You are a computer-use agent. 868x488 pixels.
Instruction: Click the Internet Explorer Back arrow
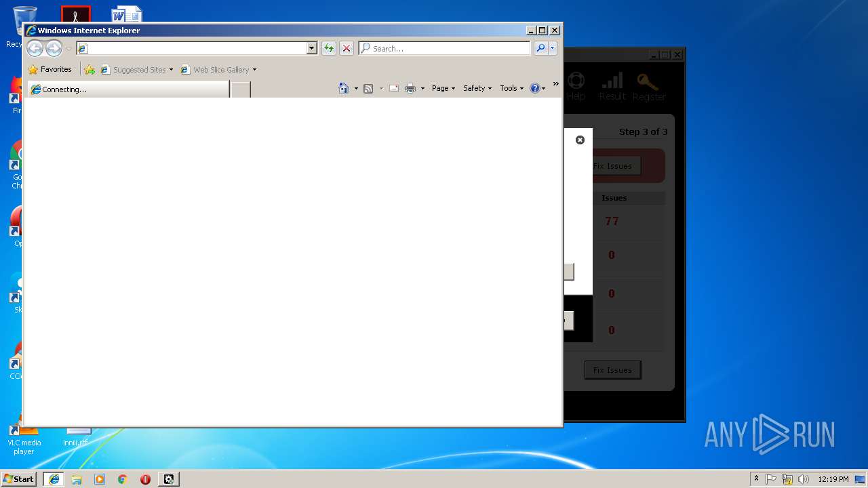tap(35, 48)
